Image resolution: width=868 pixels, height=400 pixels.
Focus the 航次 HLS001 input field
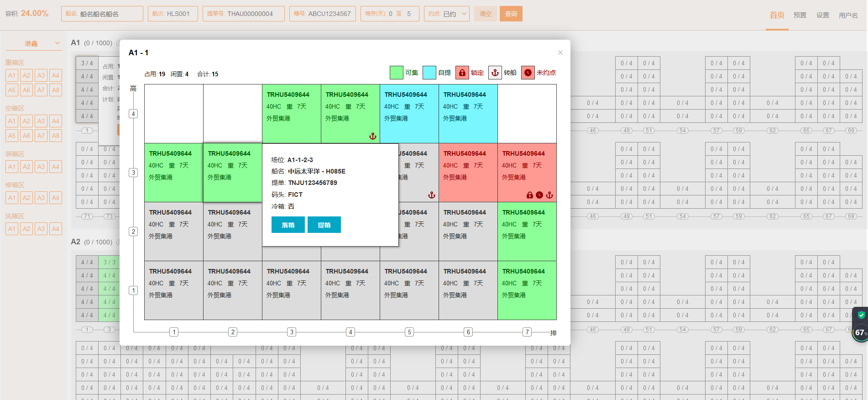173,14
